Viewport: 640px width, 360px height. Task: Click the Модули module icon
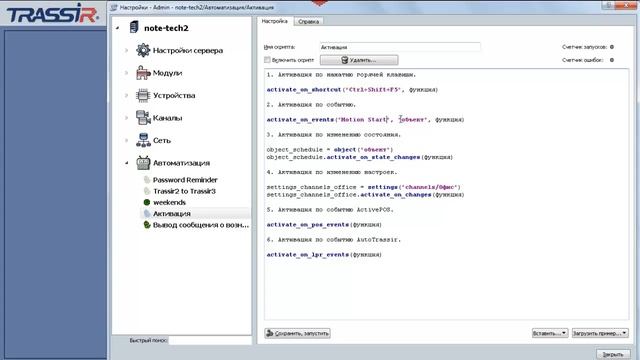tap(143, 73)
